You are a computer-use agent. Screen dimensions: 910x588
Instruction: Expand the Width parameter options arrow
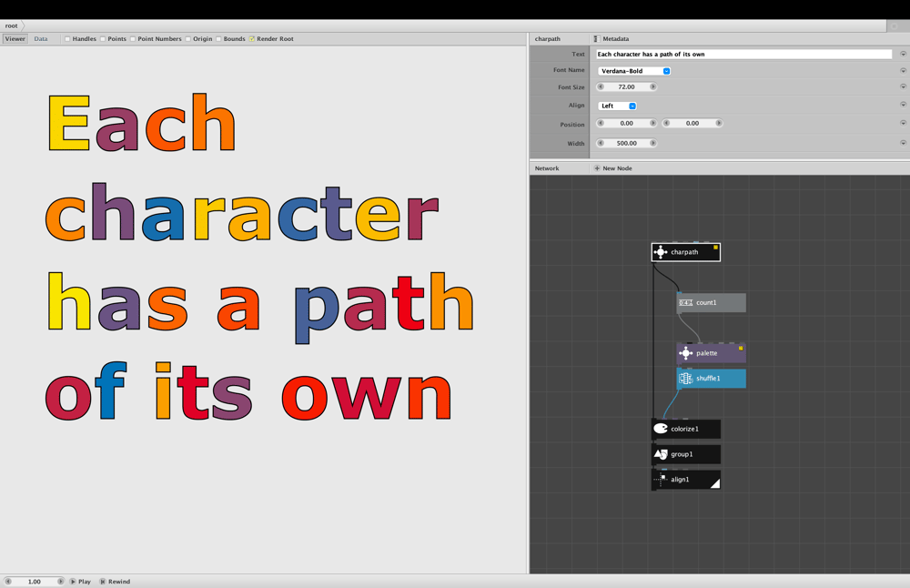903,143
